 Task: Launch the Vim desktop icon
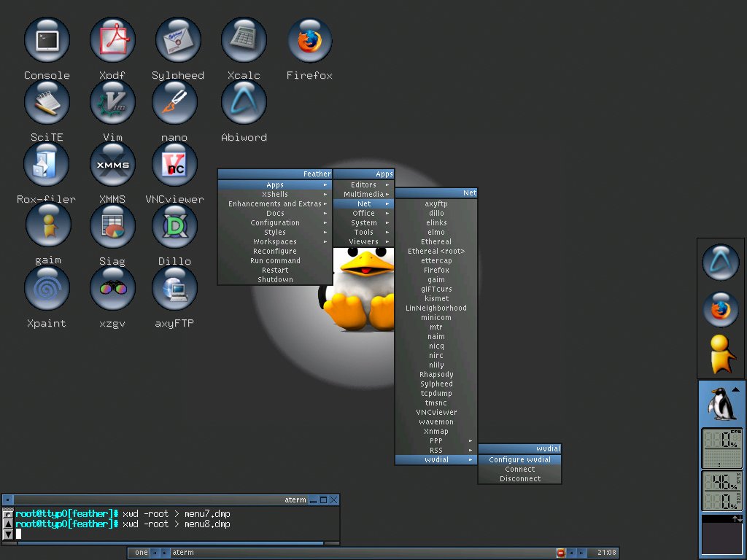(112, 102)
